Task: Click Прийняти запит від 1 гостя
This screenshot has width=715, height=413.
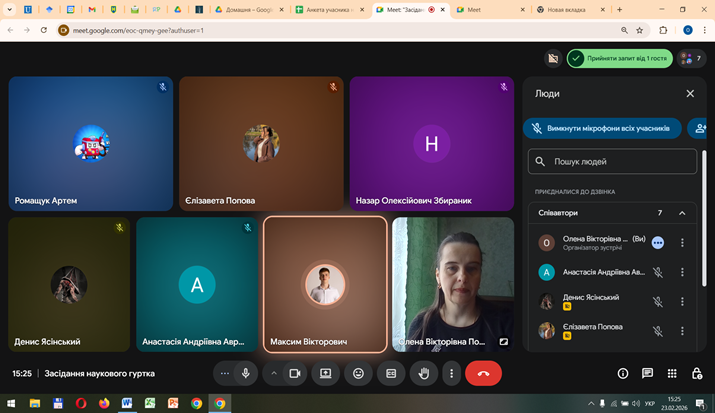Action: click(x=619, y=58)
